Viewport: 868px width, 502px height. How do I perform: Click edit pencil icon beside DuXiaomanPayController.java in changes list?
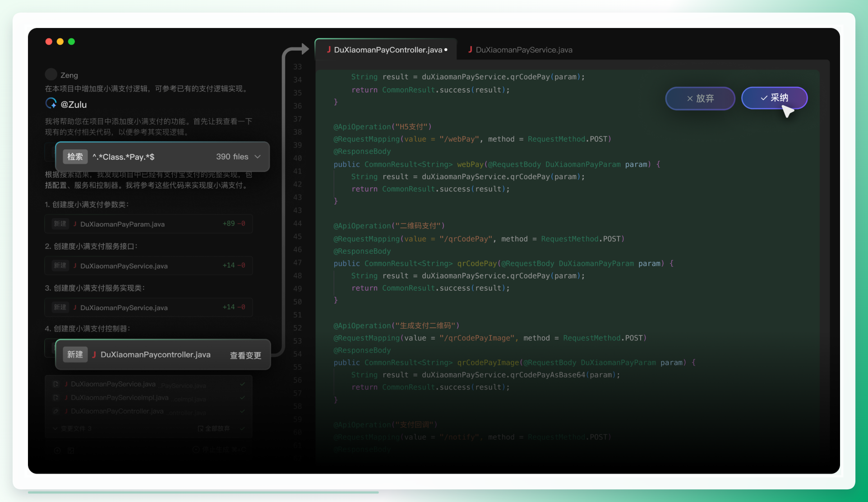click(56, 411)
